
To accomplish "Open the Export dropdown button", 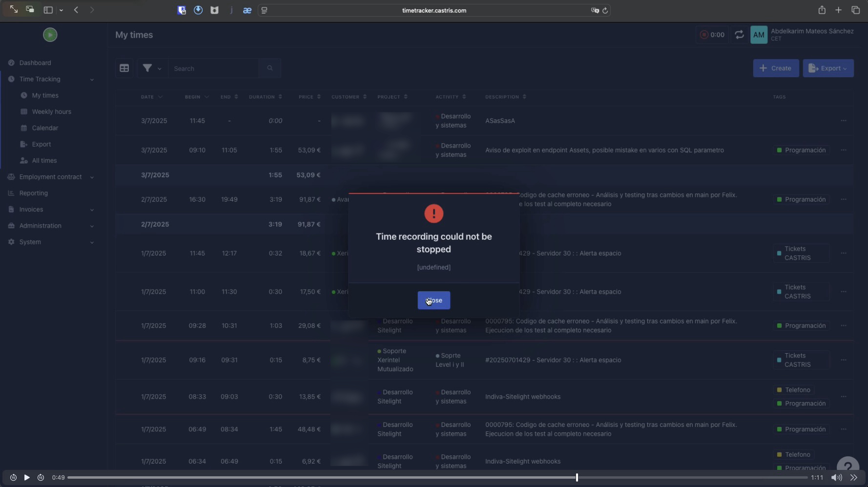I will 828,68.
